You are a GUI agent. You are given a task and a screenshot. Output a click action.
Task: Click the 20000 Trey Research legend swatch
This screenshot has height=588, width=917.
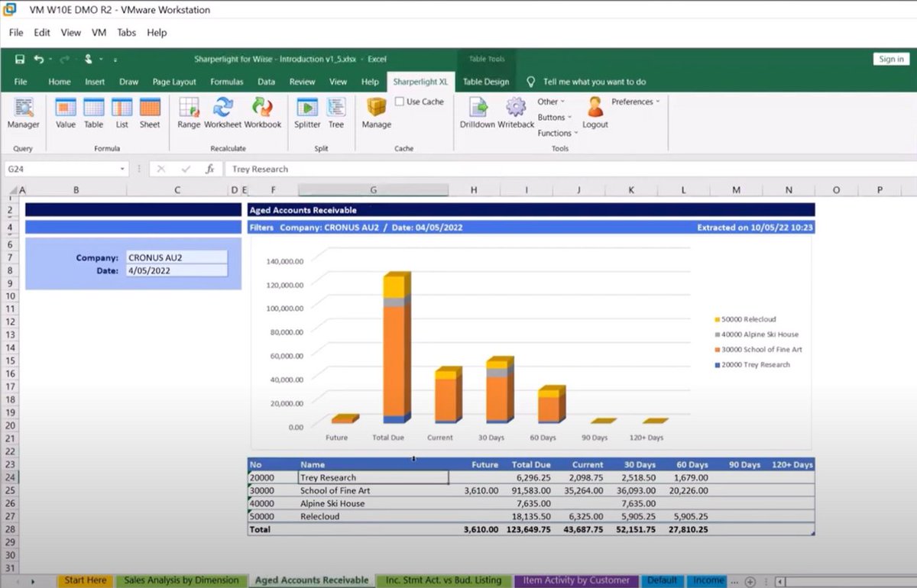[x=717, y=365]
